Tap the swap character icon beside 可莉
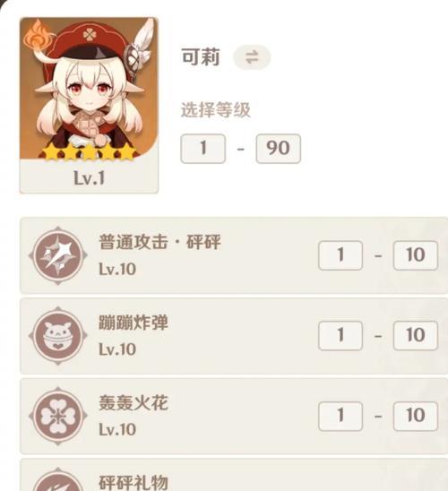This screenshot has height=491, width=448. coord(252,57)
